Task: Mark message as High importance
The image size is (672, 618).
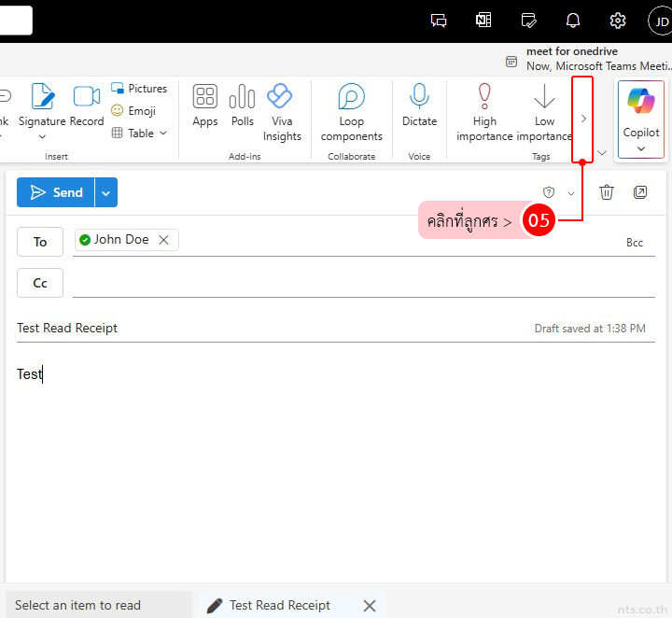Action: click(484, 112)
